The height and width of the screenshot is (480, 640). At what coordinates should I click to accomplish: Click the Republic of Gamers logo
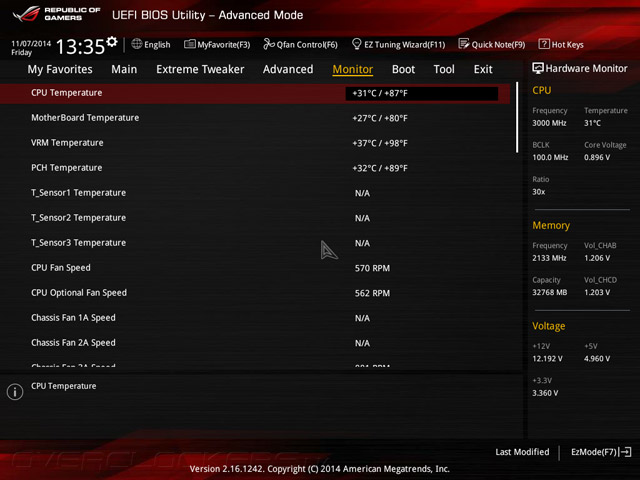tap(56, 14)
